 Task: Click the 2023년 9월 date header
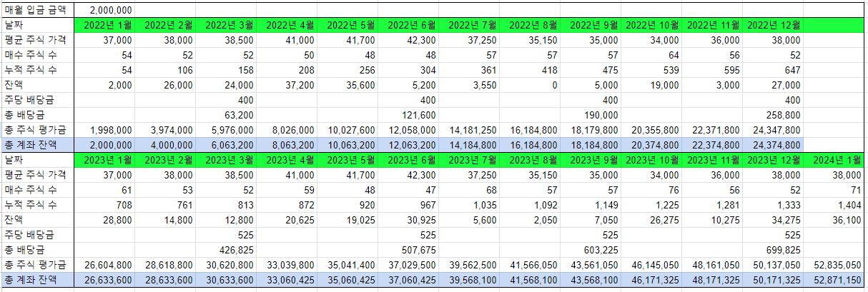(591, 159)
